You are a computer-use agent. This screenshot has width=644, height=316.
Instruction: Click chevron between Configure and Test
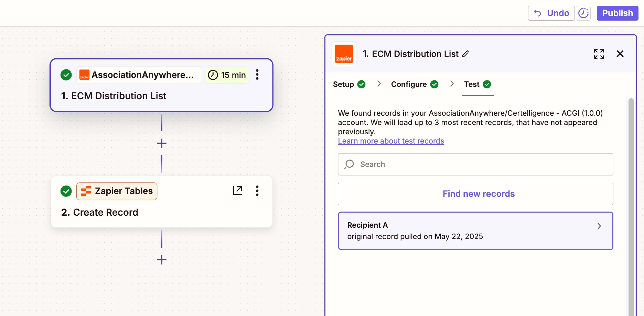tap(452, 84)
